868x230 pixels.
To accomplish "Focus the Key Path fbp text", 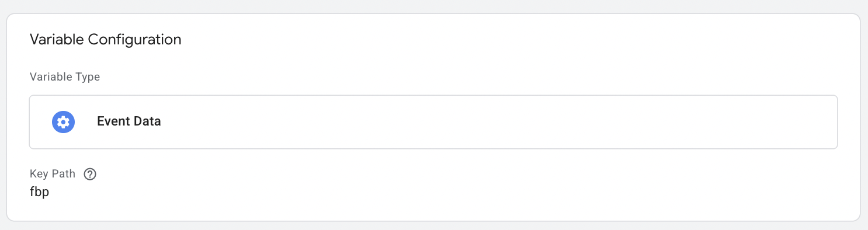I will (x=39, y=193).
